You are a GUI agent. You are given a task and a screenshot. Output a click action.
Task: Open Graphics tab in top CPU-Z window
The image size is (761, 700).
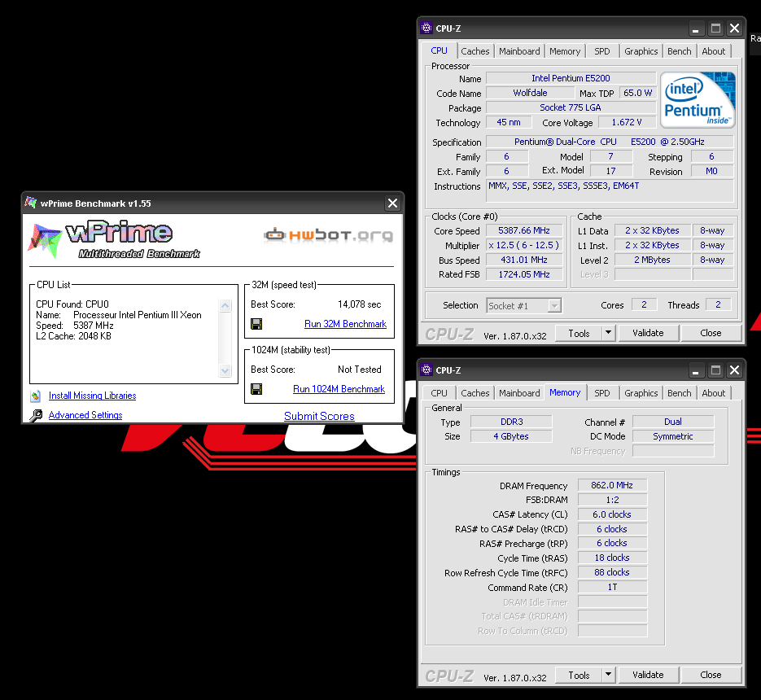641,51
